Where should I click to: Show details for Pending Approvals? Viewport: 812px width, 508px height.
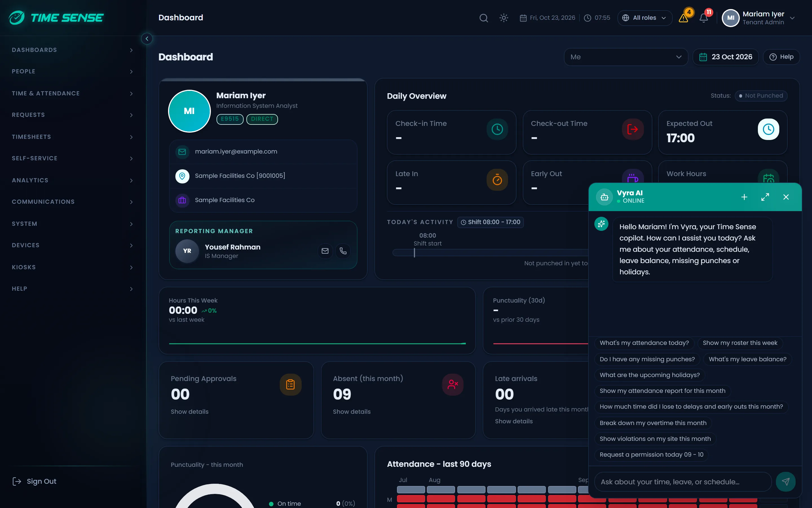point(189,411)
